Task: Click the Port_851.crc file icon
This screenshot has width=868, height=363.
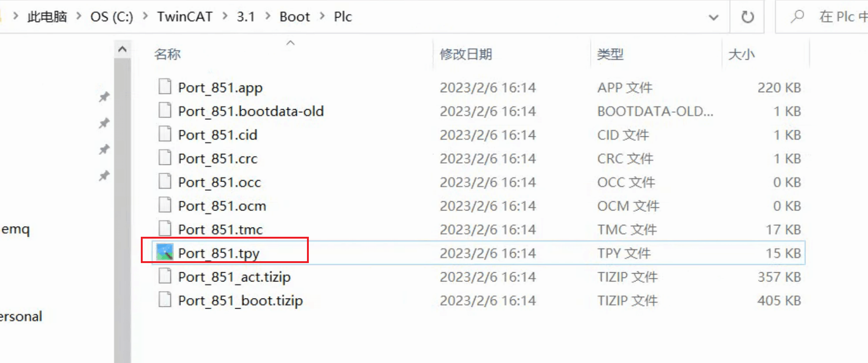Action: coord(165,158)
